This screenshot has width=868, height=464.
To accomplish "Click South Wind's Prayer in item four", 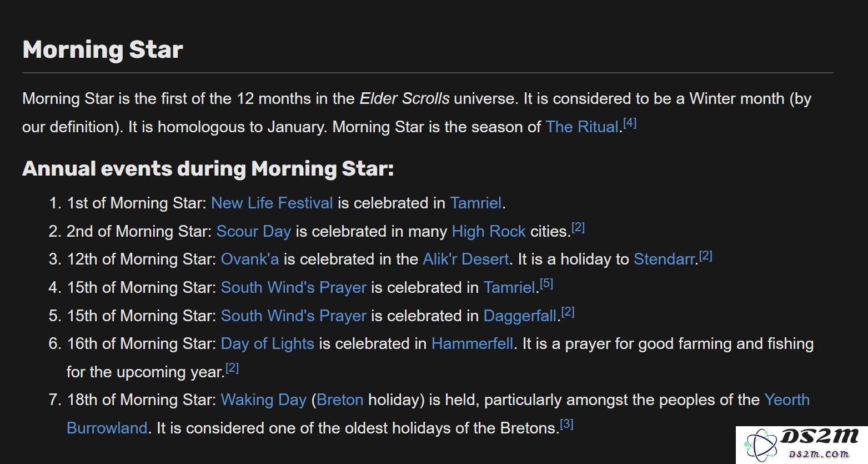I will coord(294,287).
